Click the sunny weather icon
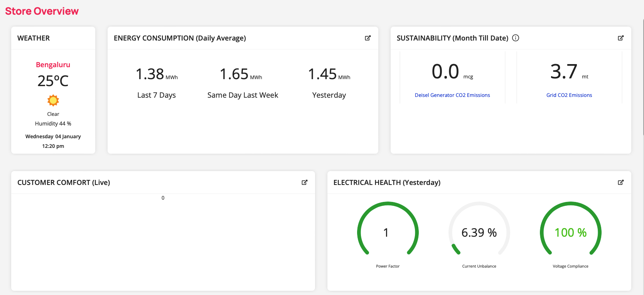 pos(53,101)
